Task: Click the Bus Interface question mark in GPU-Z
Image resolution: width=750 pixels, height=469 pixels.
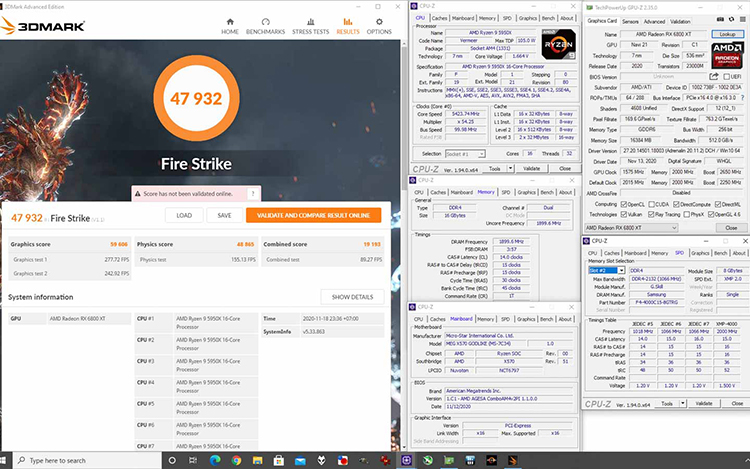Action: pyautogui.click(x=743, y=98)
